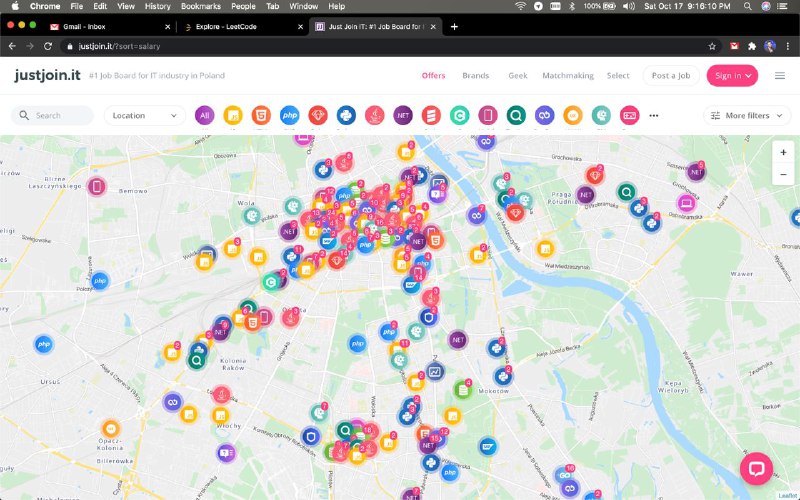Open the live chat bubble
800x500 pixels.
click(756, 468)
